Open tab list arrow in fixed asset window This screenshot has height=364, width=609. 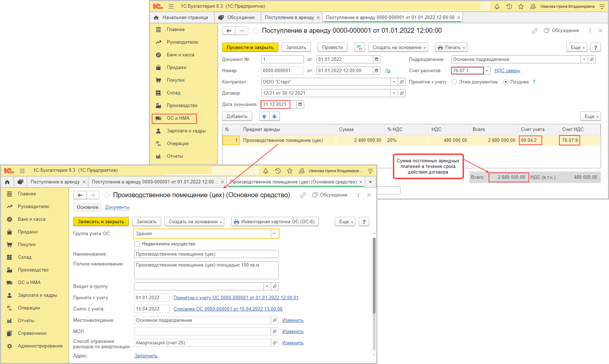(370, 182)
